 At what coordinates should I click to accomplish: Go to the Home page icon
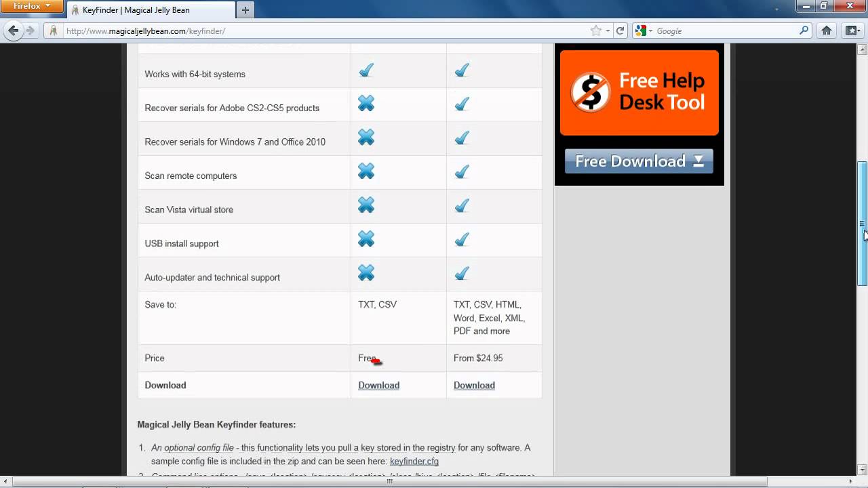click(x=827, y=30)
